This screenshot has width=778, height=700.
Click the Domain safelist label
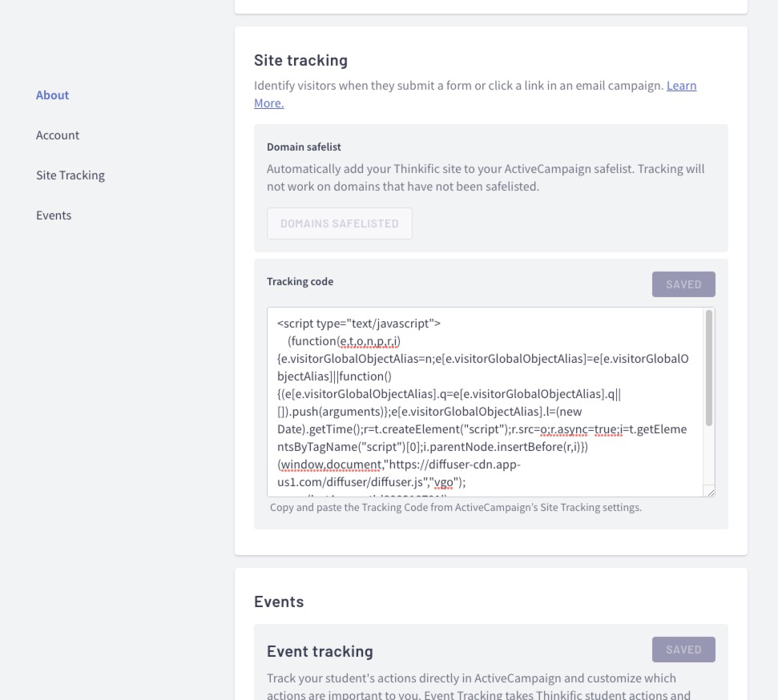click(304, 147)
